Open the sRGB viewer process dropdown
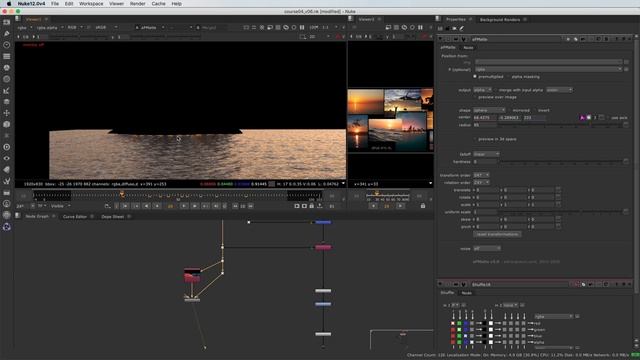The image size is (640, 360). (x=106, y=27)
